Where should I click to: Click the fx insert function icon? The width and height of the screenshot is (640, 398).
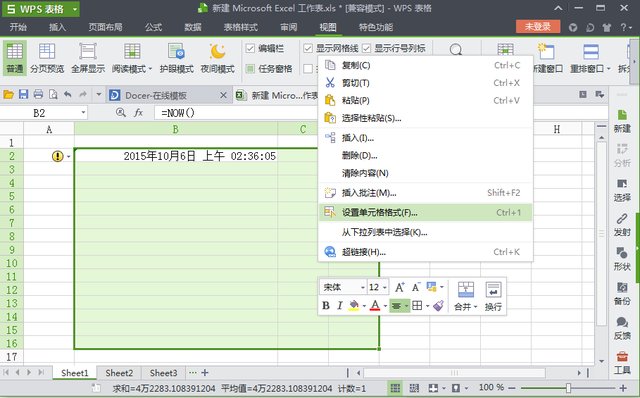pos(138,113)
